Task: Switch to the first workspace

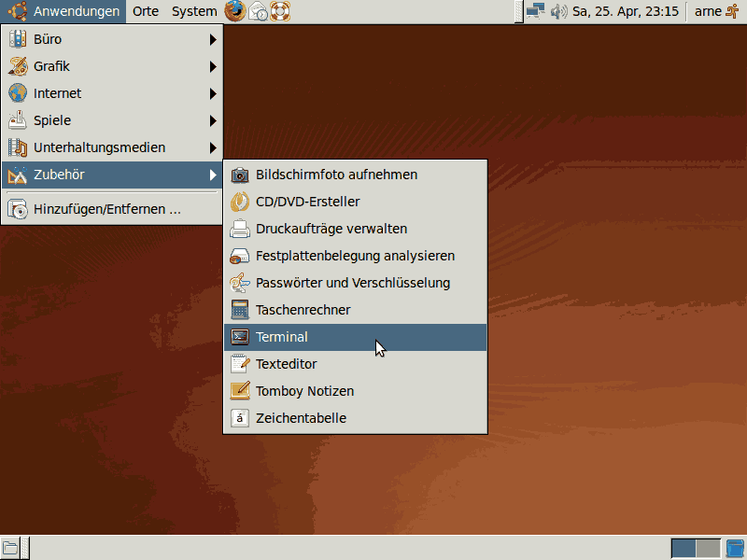Action: [x=684, y=549]
